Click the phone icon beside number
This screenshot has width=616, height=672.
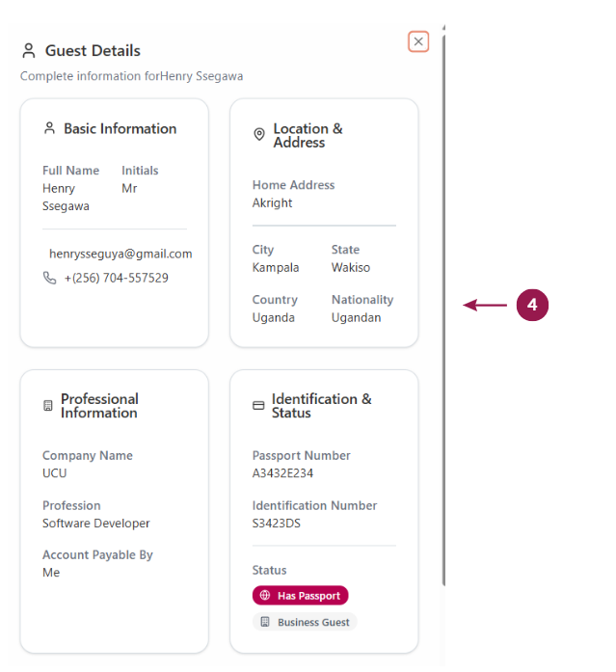50,278
